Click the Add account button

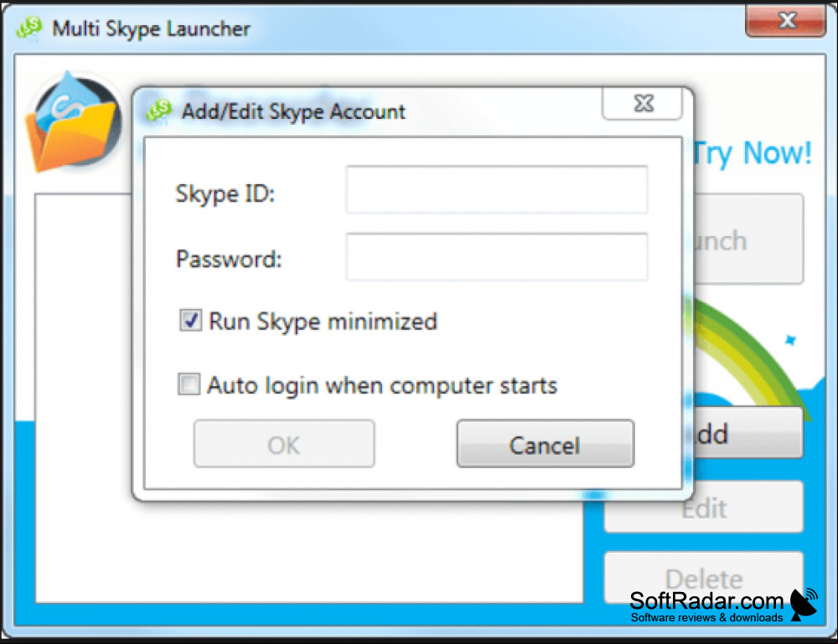tap(748, 433)
